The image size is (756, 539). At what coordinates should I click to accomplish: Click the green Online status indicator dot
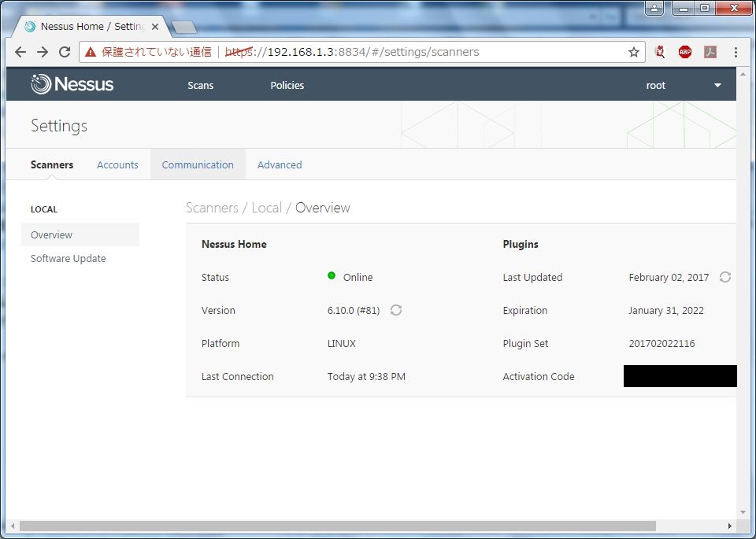[332, 275]
